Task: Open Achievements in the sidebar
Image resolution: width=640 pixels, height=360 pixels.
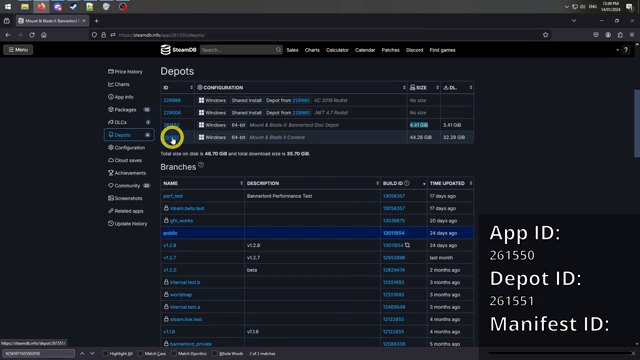Action: [x=129, y=173]
